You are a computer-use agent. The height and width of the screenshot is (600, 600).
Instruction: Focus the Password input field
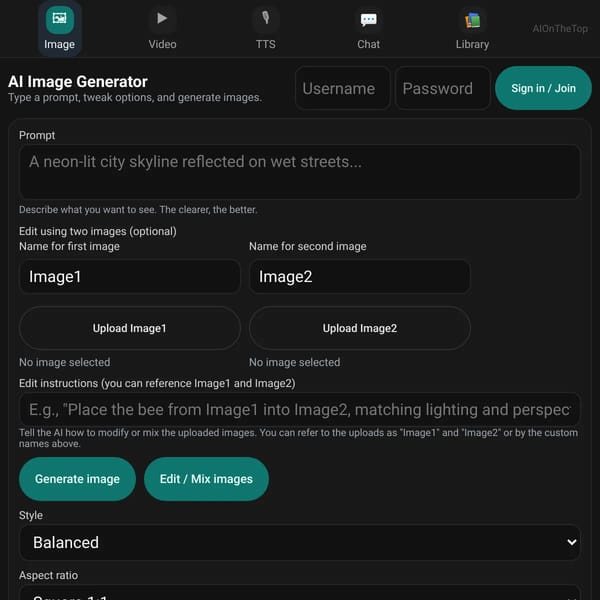tap(442, 88)
